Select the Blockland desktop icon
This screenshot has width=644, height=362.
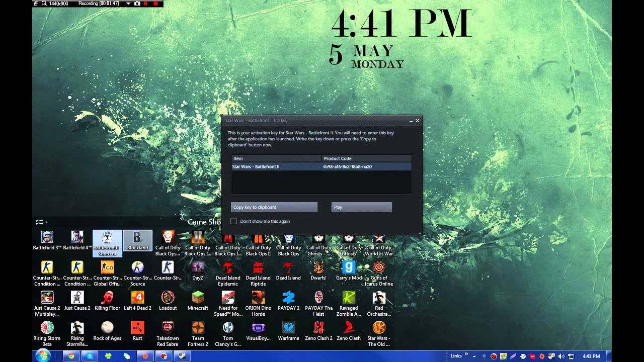point(137,240)
